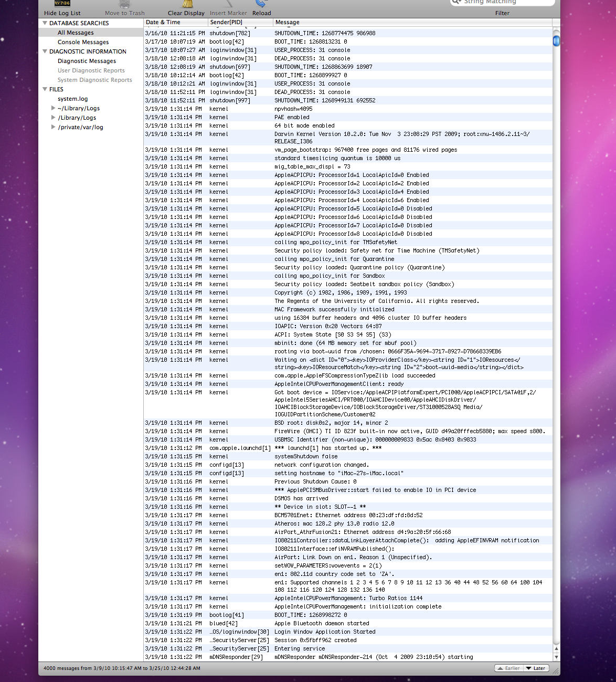Screen dimensions: 616x682
Task: Select the '64 bit mode enabled' message
Action: point(304,125)
